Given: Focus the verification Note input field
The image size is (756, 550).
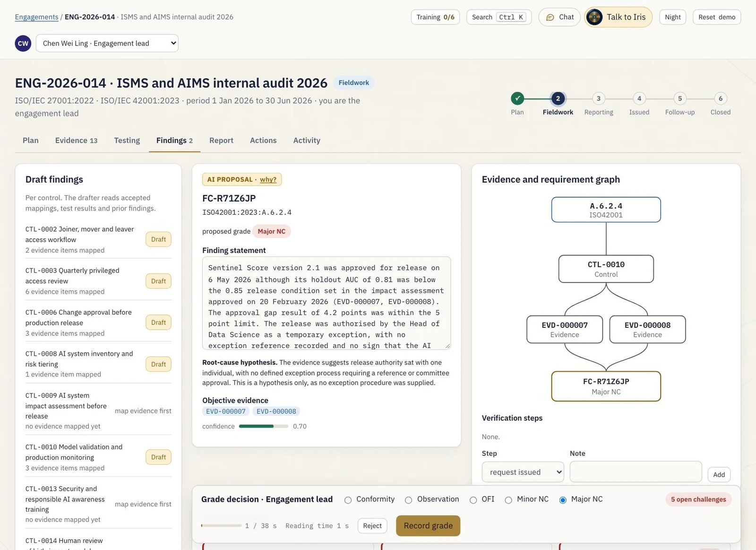Looking at the screenshot, I should (x=636, y=471).
